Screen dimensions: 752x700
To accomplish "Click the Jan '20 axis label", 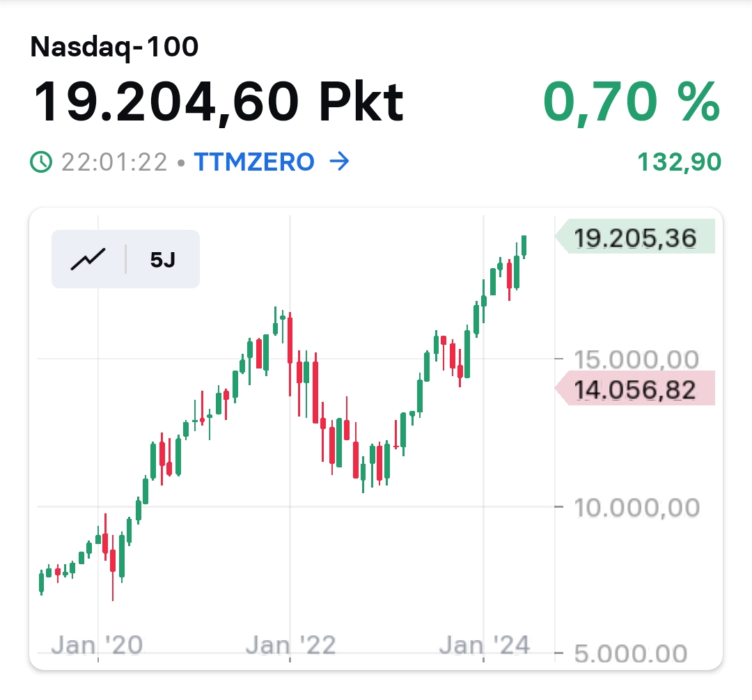I will click(x=97, y=645).
